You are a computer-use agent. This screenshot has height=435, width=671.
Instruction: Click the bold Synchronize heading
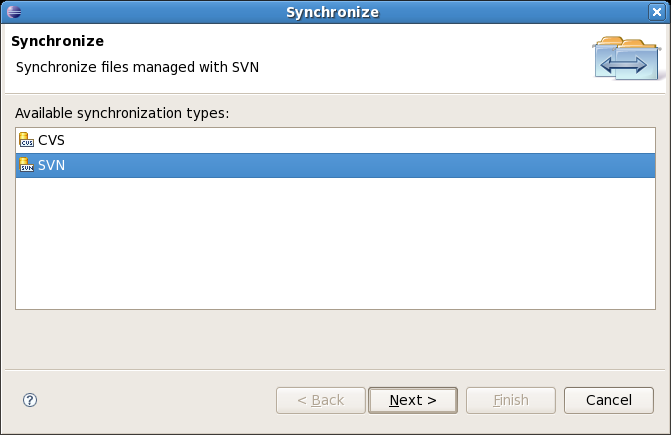pyautogui.click(x=58, y=42)
